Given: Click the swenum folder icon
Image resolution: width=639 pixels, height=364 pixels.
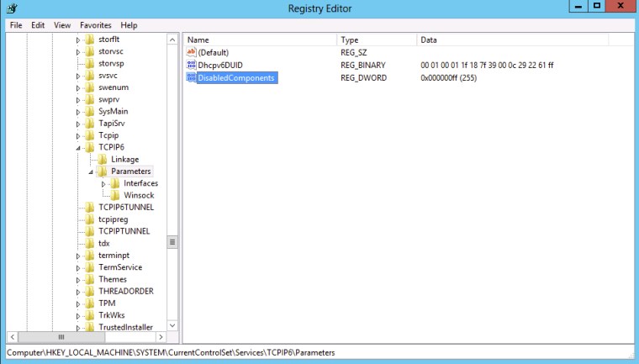Looking at the screenshot, I should tap(90, 87).
